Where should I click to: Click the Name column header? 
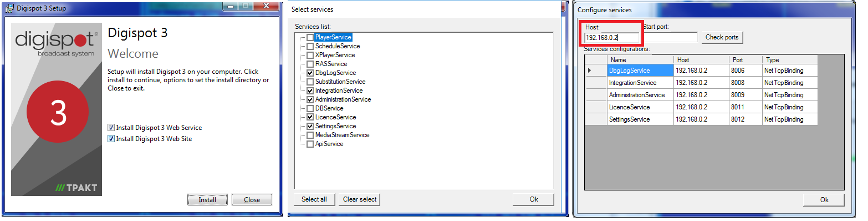pos(640,60)
